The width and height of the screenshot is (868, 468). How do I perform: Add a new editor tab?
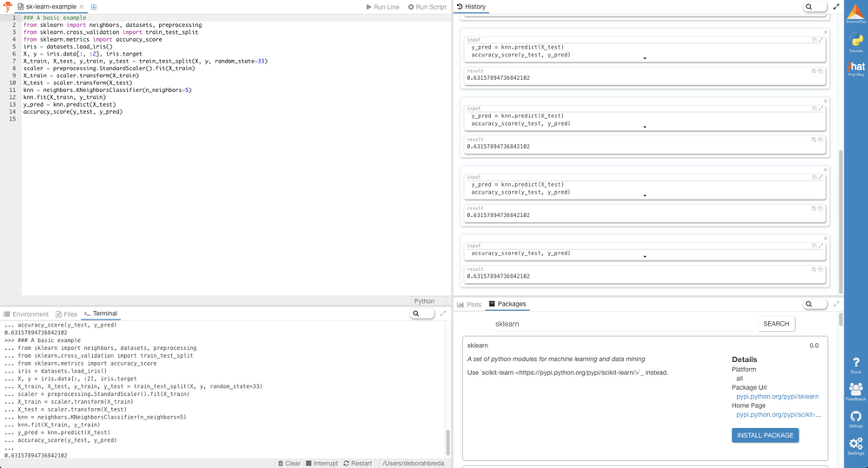pos(94,7)
